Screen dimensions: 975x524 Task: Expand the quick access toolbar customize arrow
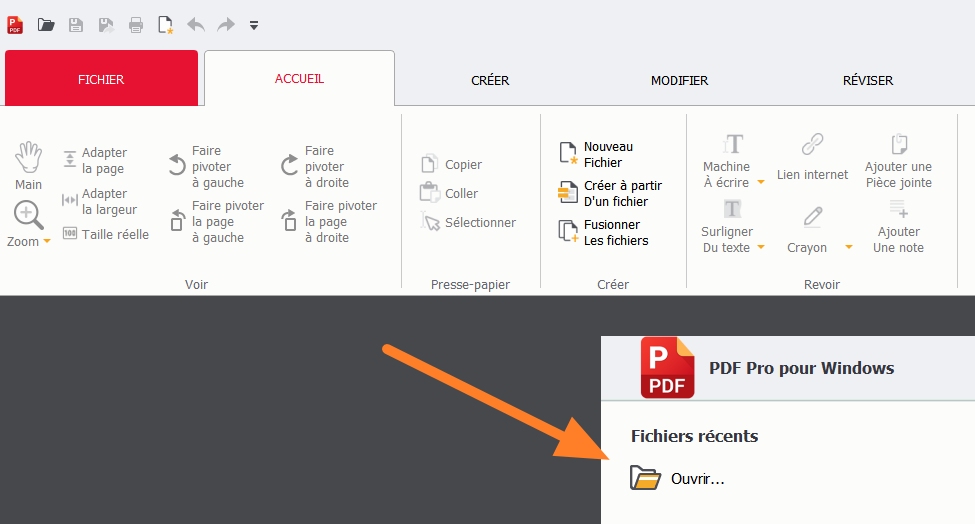click(254, 25)
